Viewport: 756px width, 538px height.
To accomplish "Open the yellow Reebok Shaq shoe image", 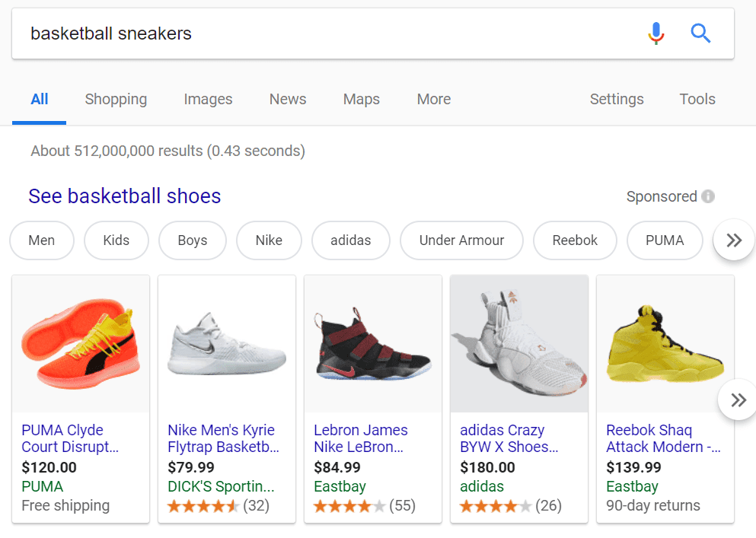I will pyautogui.click(x=665, y=344).
